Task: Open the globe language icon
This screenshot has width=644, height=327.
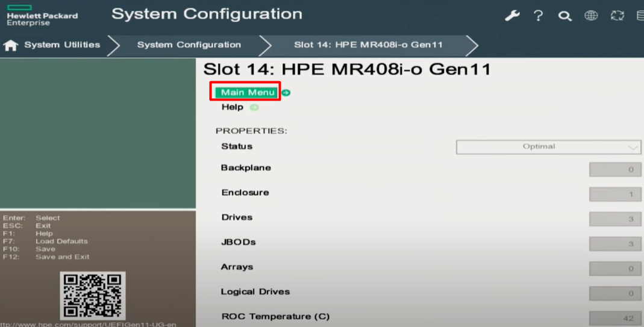Action: pyautogui.click(x=591, y=16)
